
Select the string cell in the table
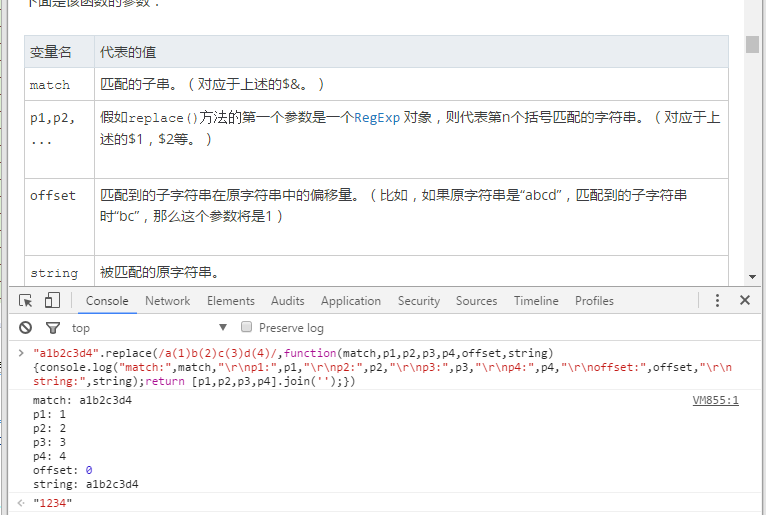[x=60, y=271]
